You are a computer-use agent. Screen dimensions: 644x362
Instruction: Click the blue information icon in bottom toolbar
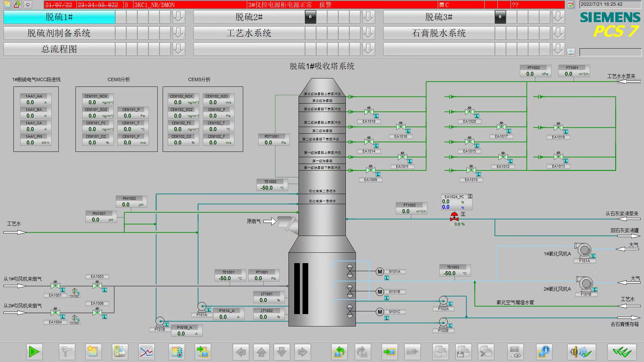(544, 352)
